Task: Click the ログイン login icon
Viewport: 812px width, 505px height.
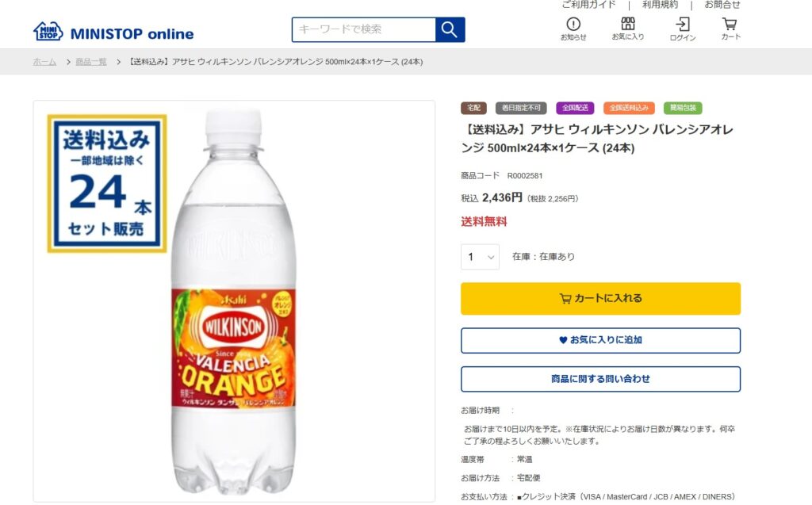Action: pos(683,26)
